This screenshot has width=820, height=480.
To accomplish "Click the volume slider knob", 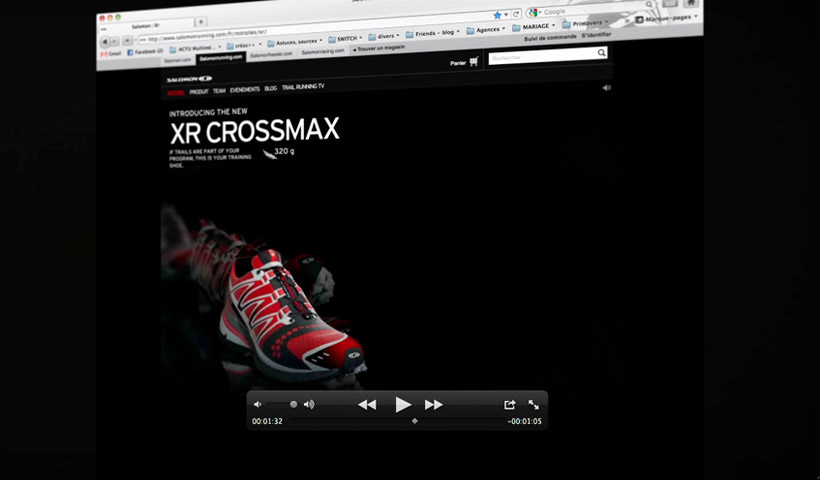I will click(x=293, y=404).
